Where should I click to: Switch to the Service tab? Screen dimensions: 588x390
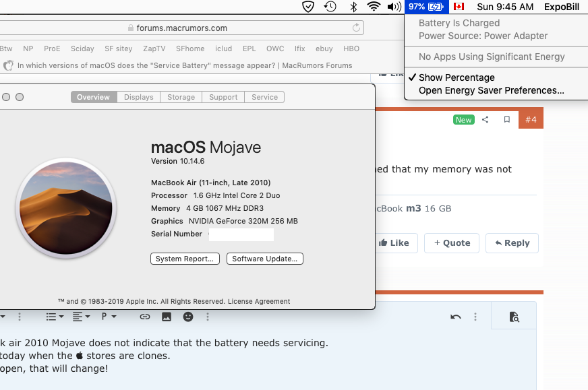pyautogui.click(x=264, y=97)
